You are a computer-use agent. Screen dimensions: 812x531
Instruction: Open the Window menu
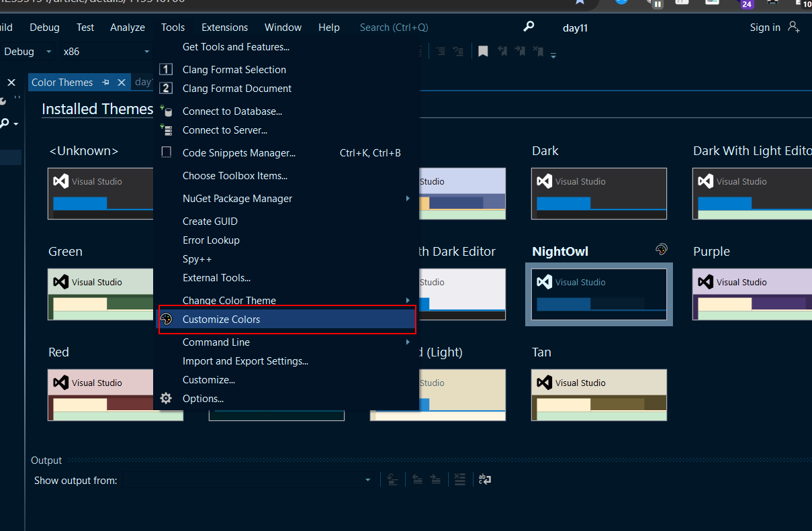coord(283,27)
